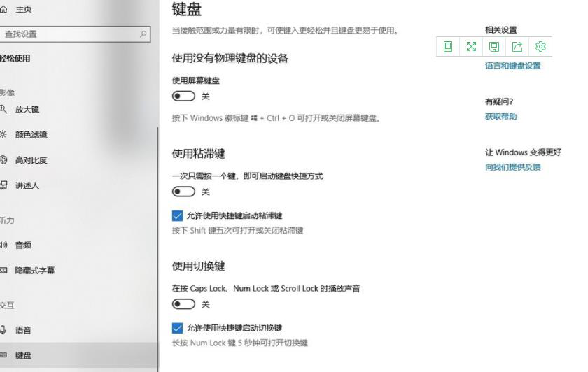
Task: Click the 使用没有物理键盘的设备 heading
Action: [230, 58]
